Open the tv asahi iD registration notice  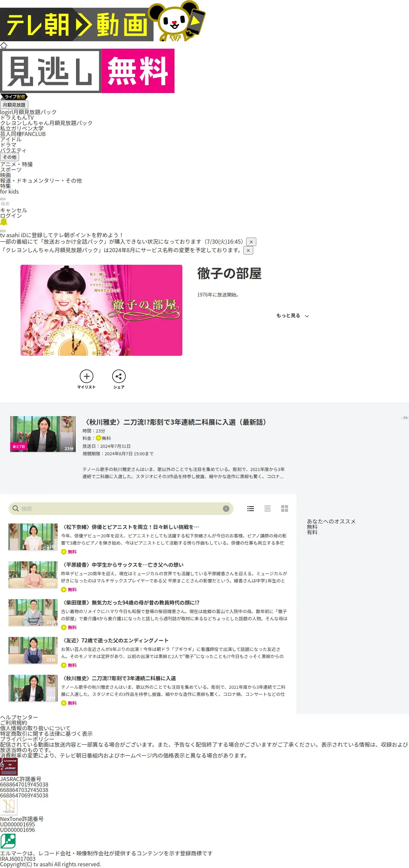tap(61, 235)
